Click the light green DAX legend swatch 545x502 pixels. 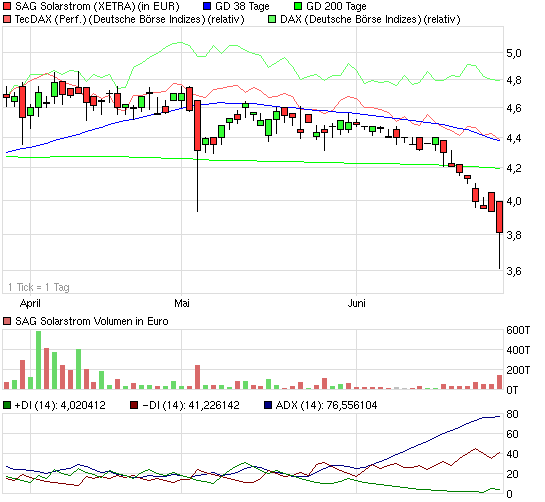tap(272, 19)
